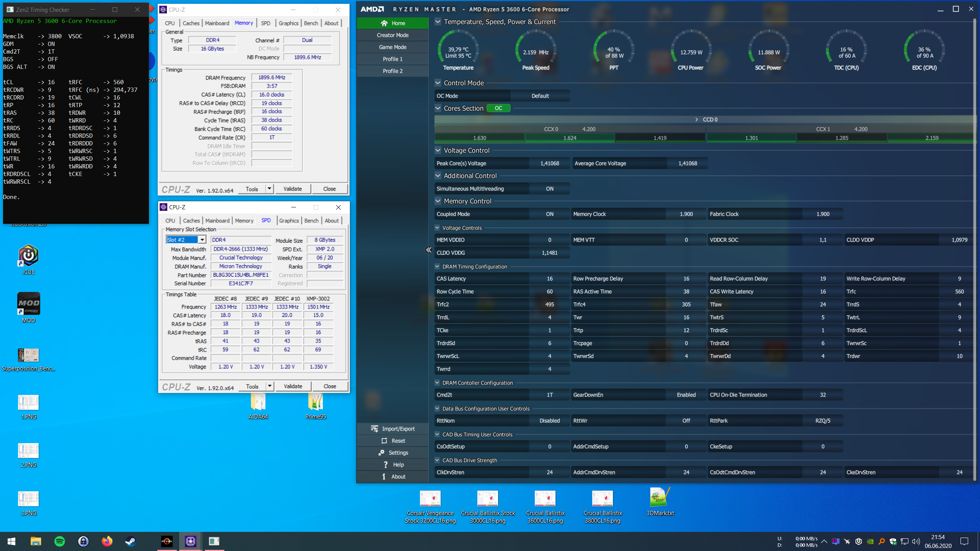Open the Slot #2 memory slot dropdown
This screenshot has width=980, height=551.
pos(202,240)
